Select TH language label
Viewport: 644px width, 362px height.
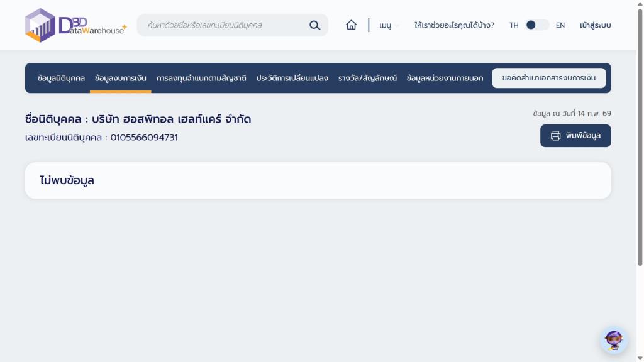514,25
